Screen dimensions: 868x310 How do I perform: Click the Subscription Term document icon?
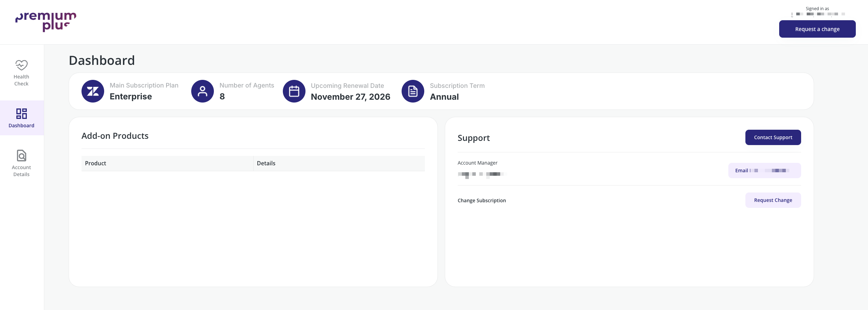413,91
